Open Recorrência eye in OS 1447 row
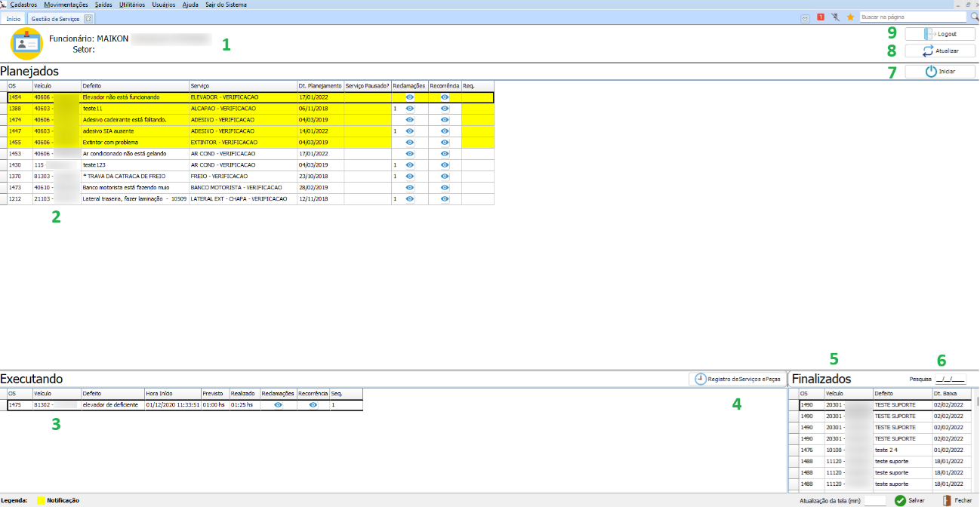 (x=445, y=131)
